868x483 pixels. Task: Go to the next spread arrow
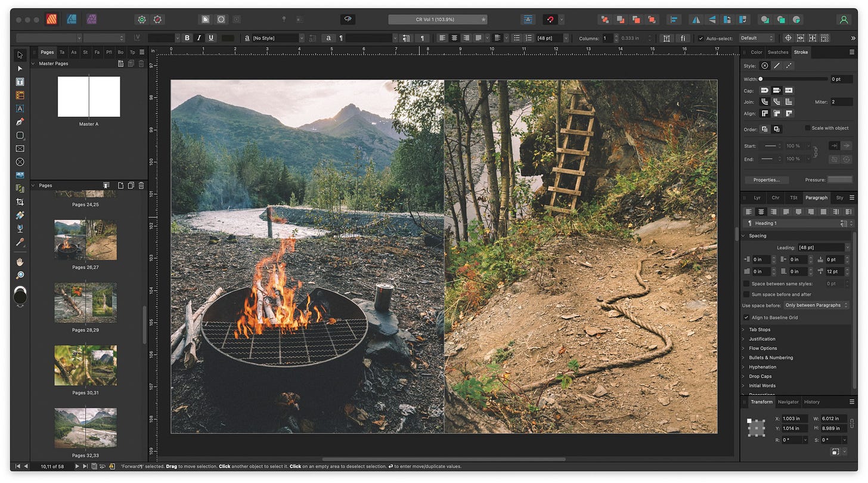point(77,466)
